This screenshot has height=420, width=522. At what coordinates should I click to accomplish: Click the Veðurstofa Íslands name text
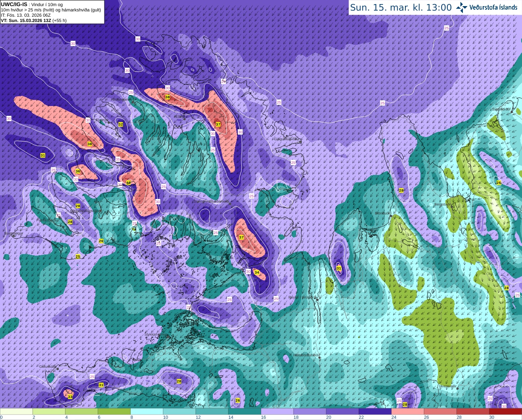(494, 7)
